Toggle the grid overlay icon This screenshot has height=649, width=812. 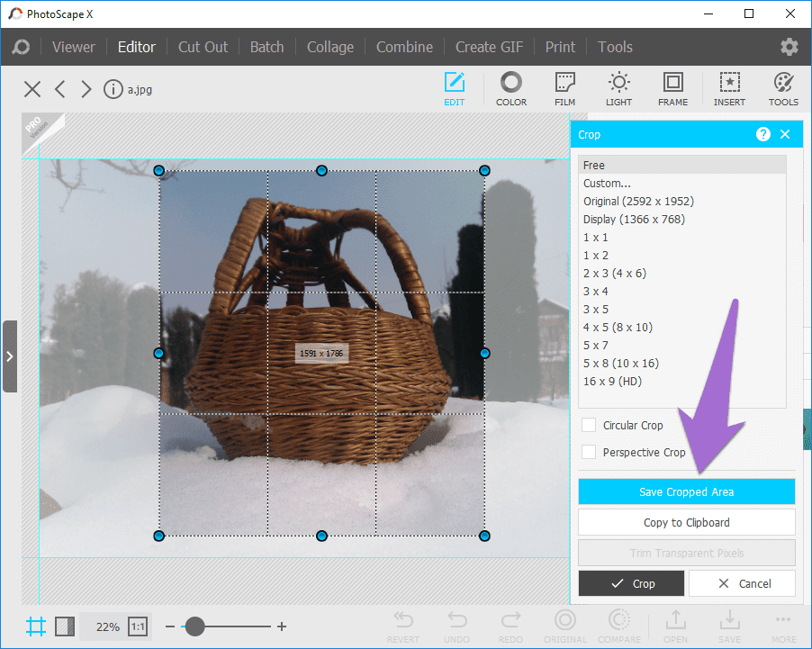[36, 626]
